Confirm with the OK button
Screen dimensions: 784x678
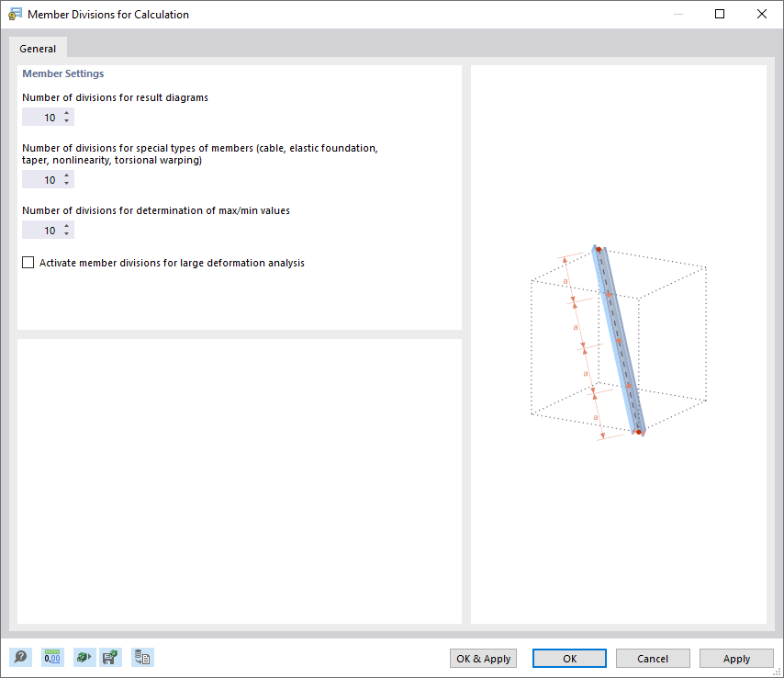click(569, 659)
